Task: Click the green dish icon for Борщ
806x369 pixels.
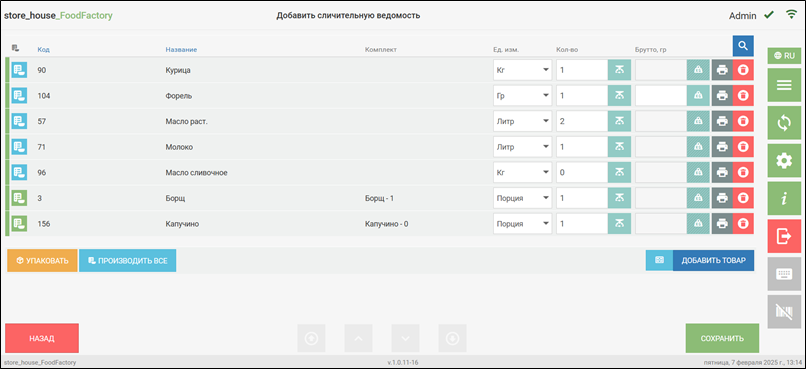Action: tap(19, 198)
